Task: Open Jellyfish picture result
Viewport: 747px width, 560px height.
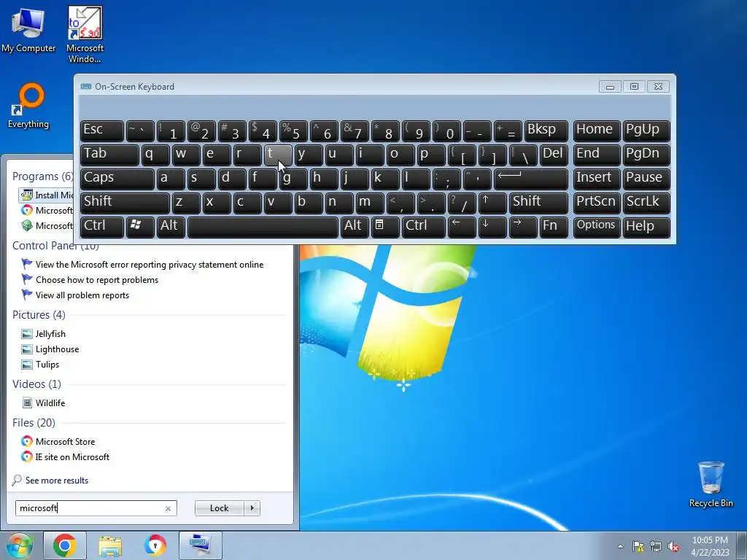Action: (x=50, y=334)
